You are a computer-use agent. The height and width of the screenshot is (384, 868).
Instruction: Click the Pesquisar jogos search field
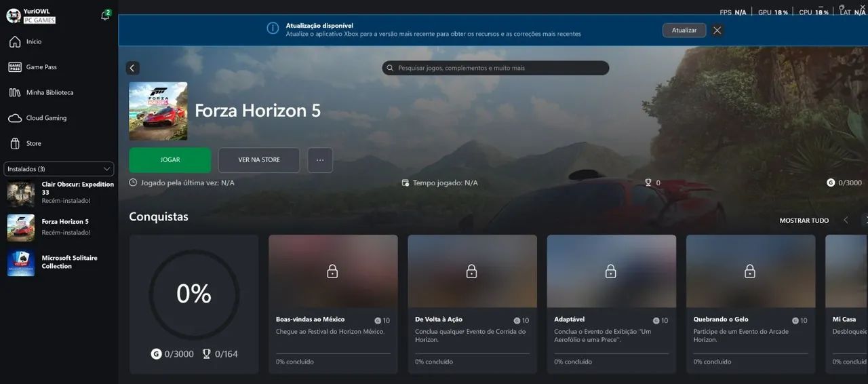click(496, 68)
